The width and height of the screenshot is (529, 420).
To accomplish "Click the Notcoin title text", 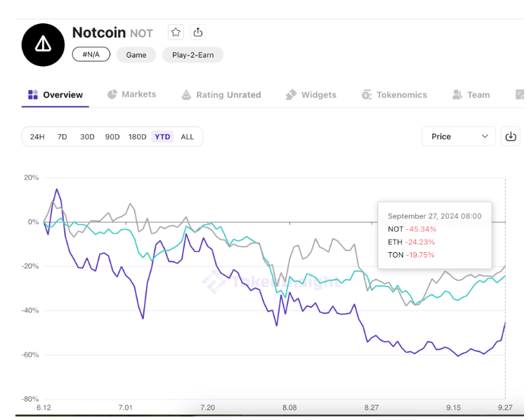I will (99, 32).
